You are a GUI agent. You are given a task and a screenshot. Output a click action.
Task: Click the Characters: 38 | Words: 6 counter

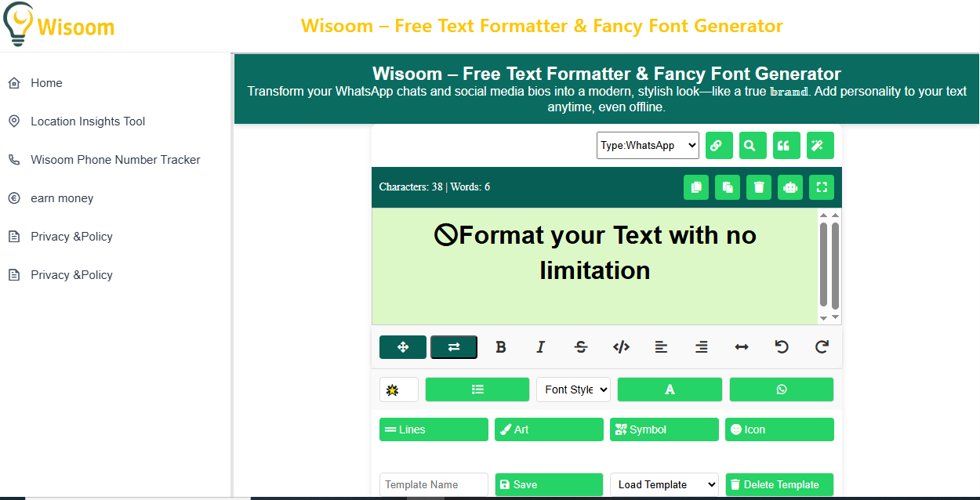click(x=434, y=187)
